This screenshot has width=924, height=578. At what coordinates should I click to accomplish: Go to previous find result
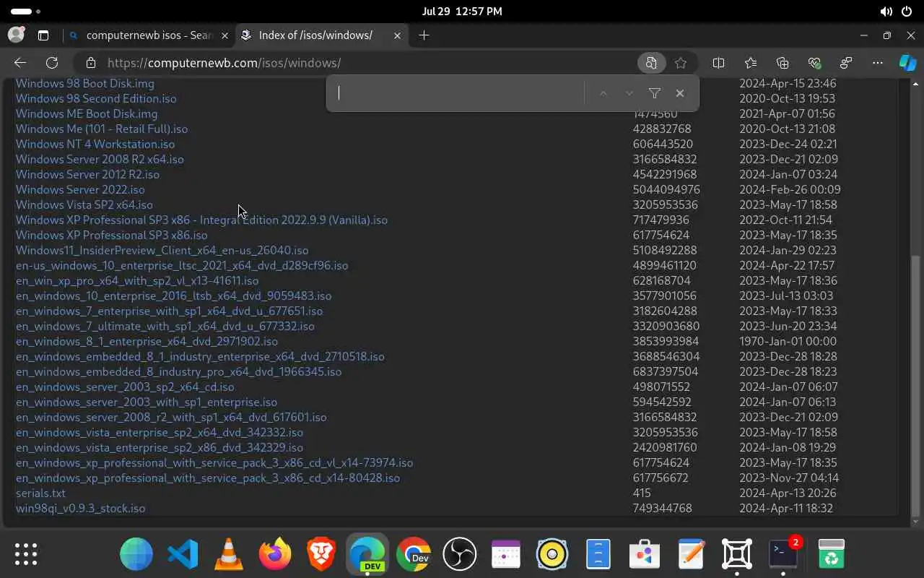(603, 93)
